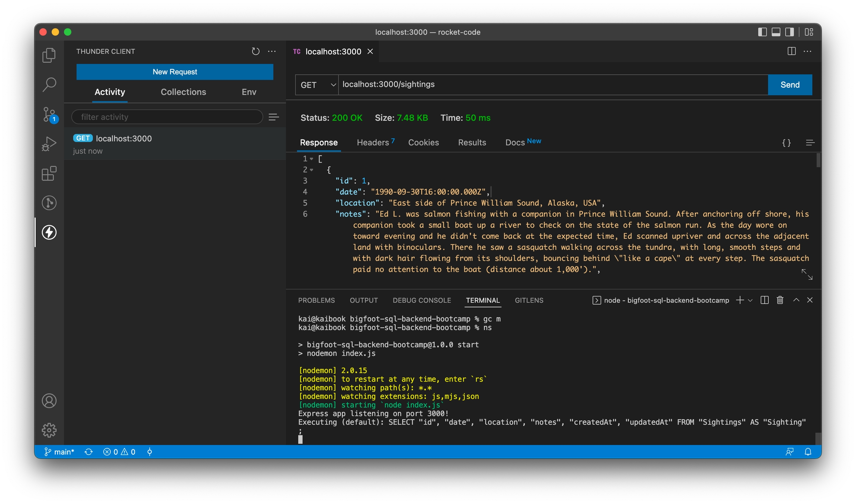Viewport: 856px width, 504px height.
Task: Open terminal launch profile dropdown
Action: click(x=750, y=300)
